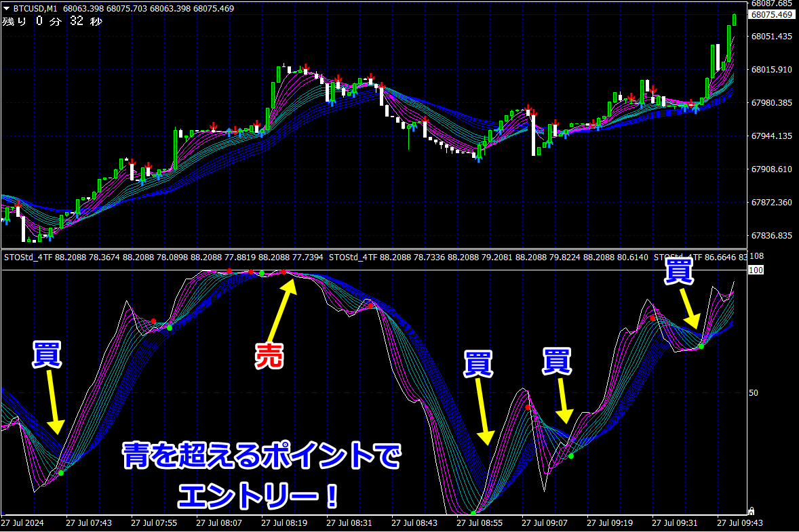799x532 pixels.
Task: Click the 67944.135 price axis label
Action: [771, 136]
